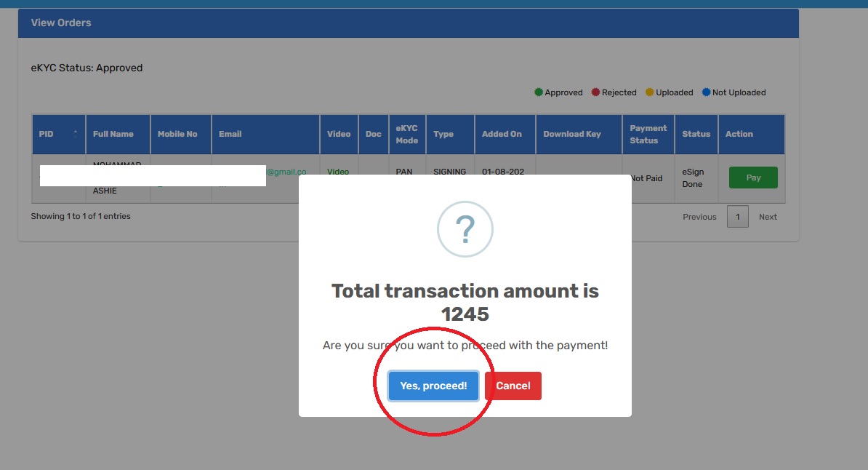Sort by the Added On column header
Screen dimensions: 868x470
coord(502,134)
